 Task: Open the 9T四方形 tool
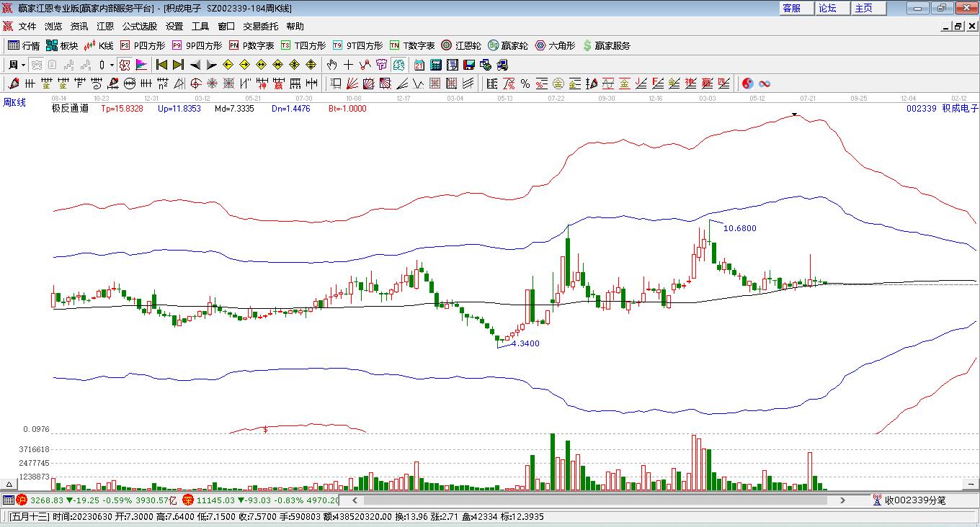click(x=357, y=45)
